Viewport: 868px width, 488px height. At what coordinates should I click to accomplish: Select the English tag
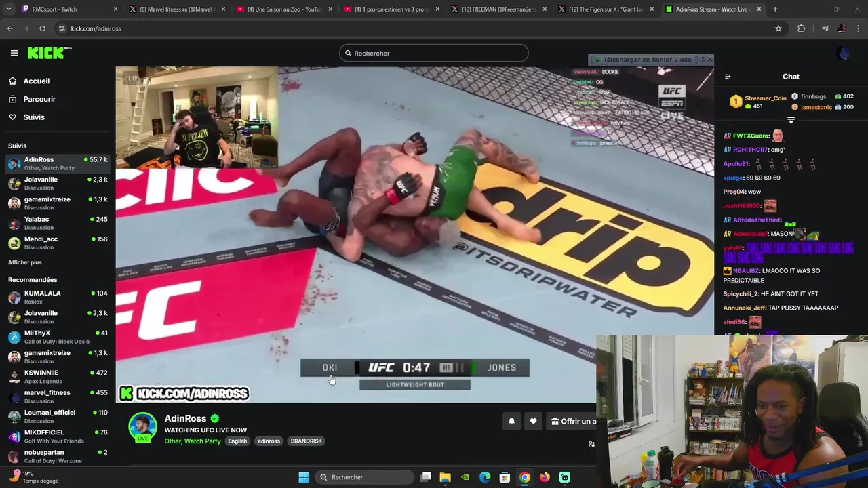(237, 441)
